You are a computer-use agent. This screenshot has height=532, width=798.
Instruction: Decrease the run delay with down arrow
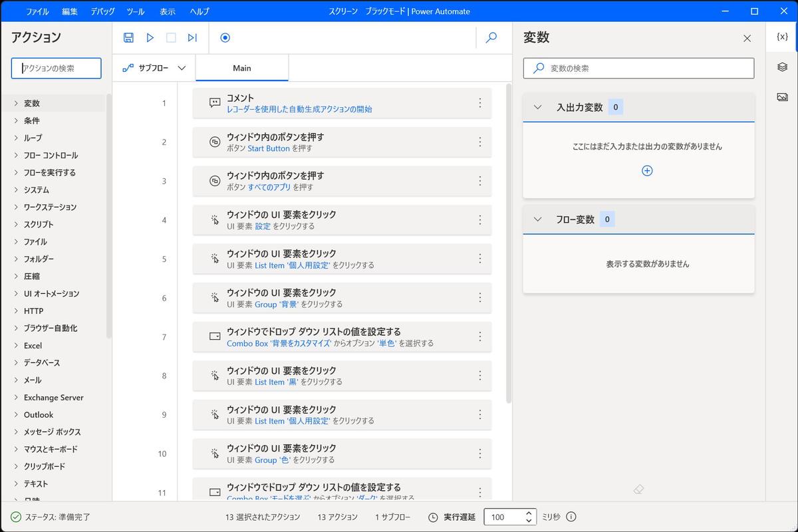point(529,521)
